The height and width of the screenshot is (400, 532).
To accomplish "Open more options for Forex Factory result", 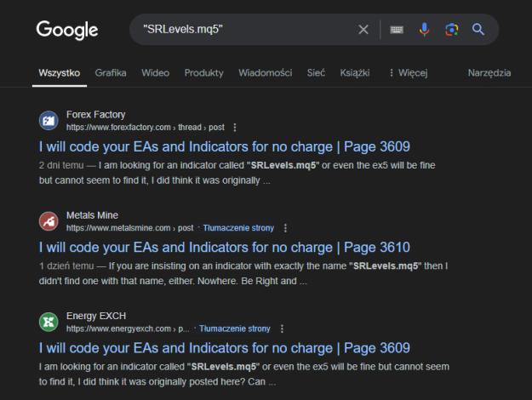I will (235, 128).
